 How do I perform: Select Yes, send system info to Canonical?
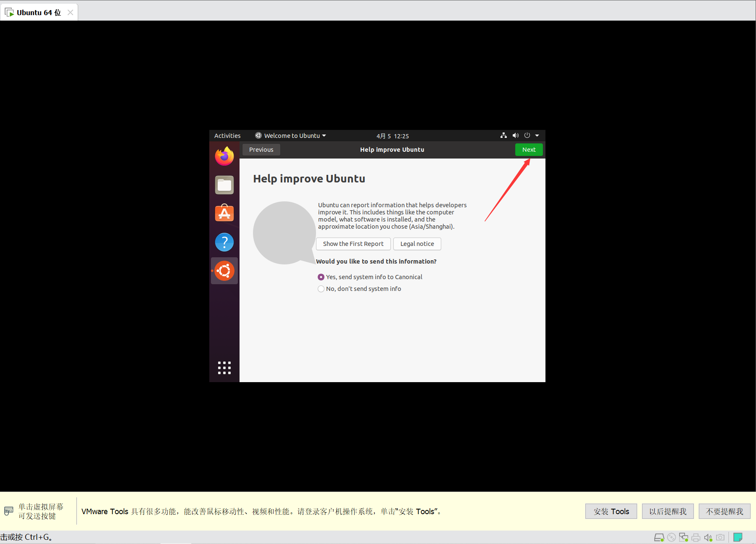tap(370, 277)
